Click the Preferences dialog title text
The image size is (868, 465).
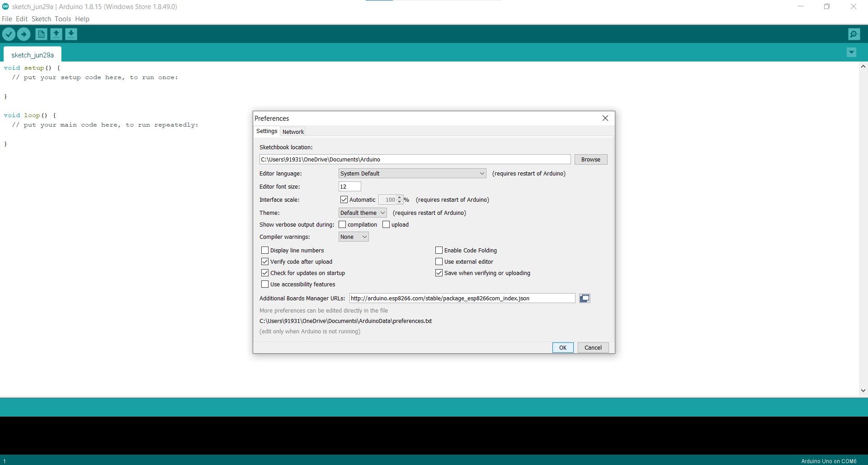tap(272, 118)
